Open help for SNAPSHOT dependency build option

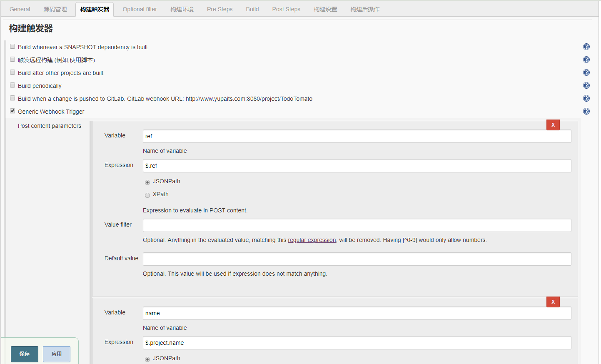pos(586,47)
